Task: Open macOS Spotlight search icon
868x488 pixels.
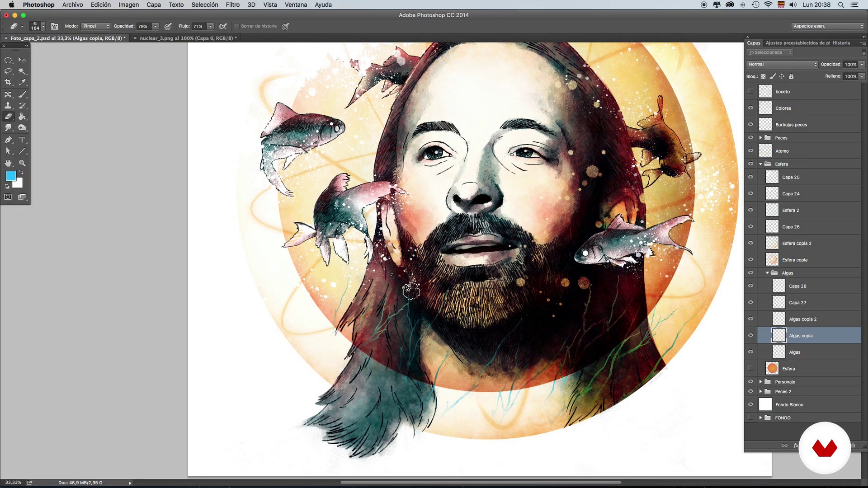Action: pos(841,5)
